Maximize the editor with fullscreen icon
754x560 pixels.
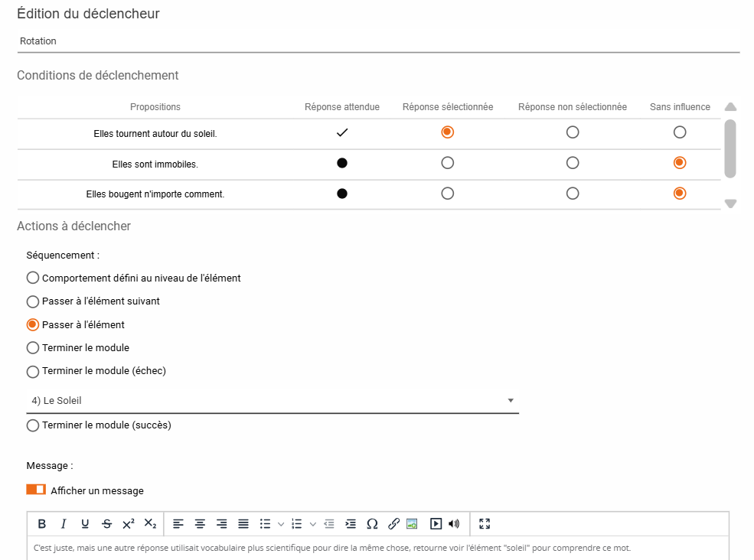484,524
